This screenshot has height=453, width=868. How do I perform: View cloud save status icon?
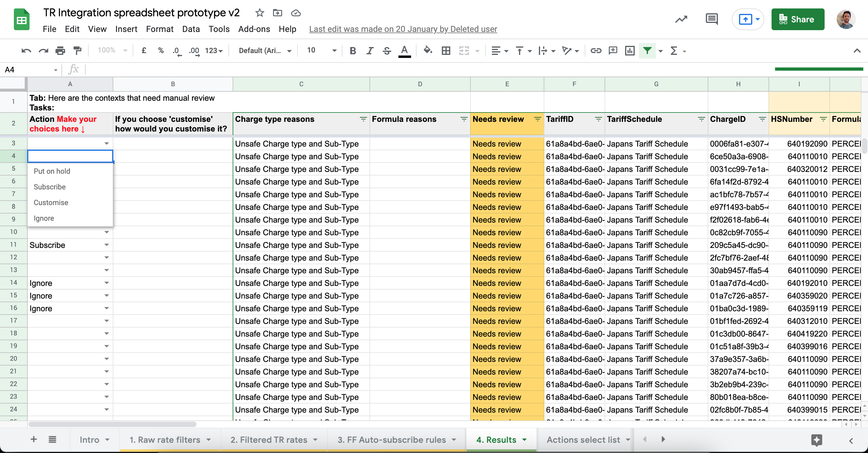[x=295, y=13]
